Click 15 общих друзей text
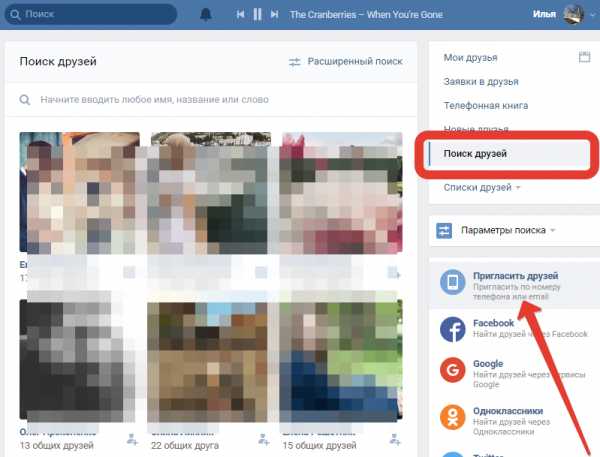Screen dimensions: 600x457 pos(319,446)
